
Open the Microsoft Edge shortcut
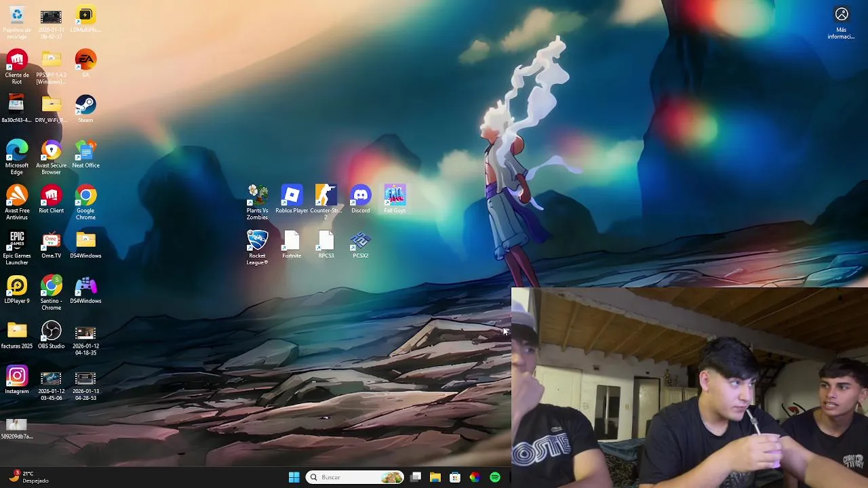17,157
